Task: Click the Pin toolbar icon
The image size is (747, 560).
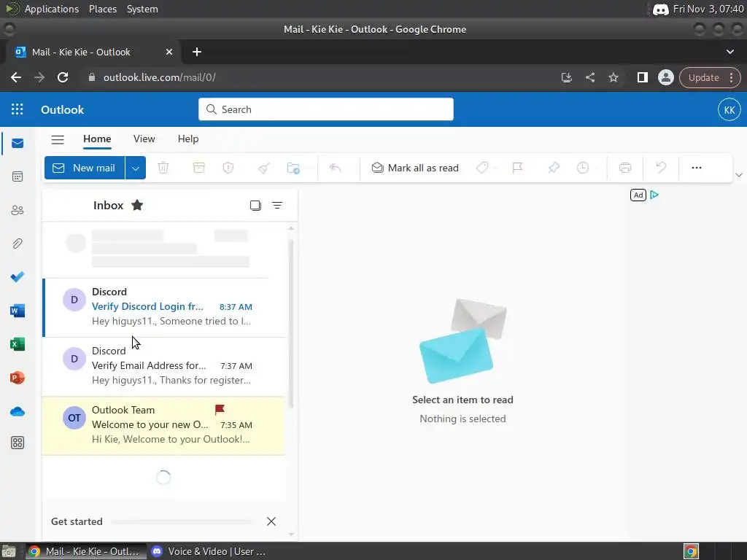Action: [554, 168]
